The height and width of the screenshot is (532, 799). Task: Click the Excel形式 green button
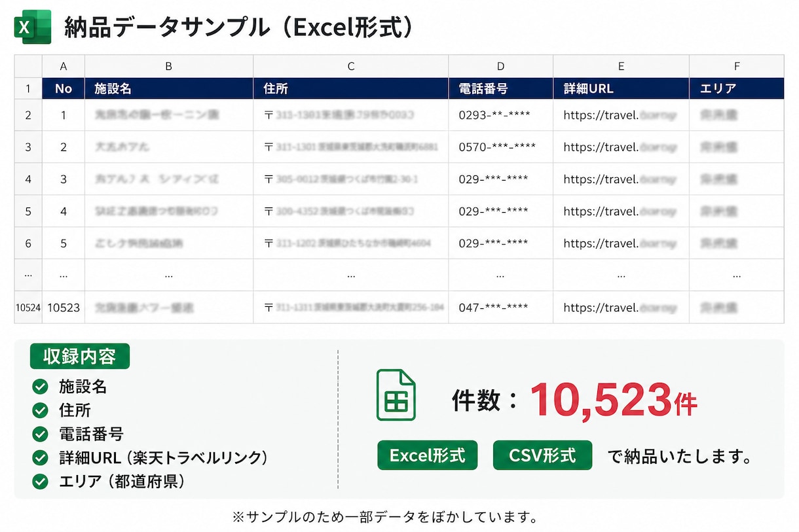point(427,455)
